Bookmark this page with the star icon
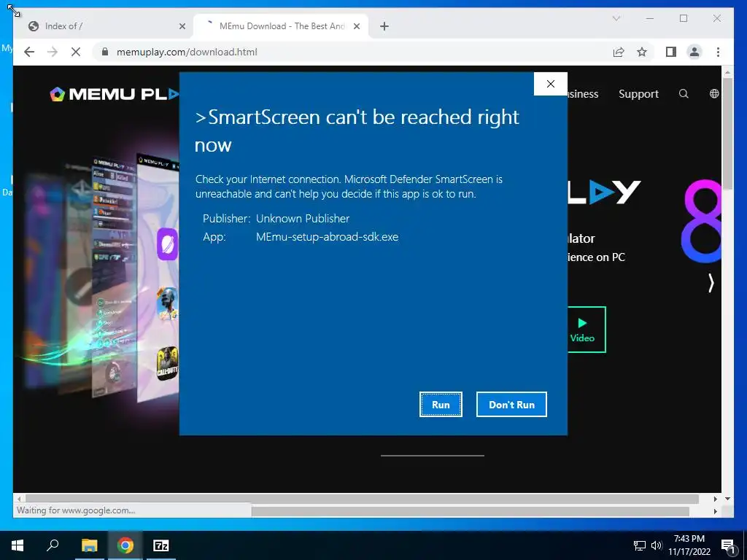747x560 pixels. click(x=642, y=52)
